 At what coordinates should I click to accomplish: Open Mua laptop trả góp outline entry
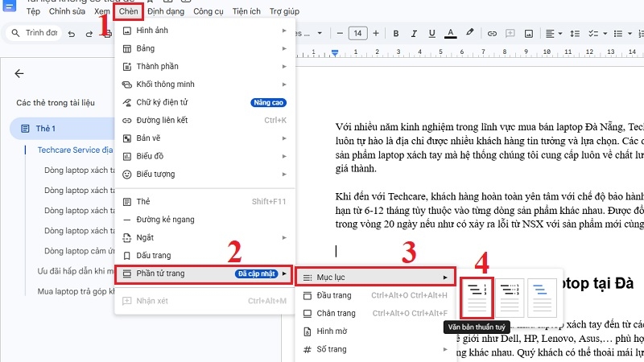[x=76, y=291]
